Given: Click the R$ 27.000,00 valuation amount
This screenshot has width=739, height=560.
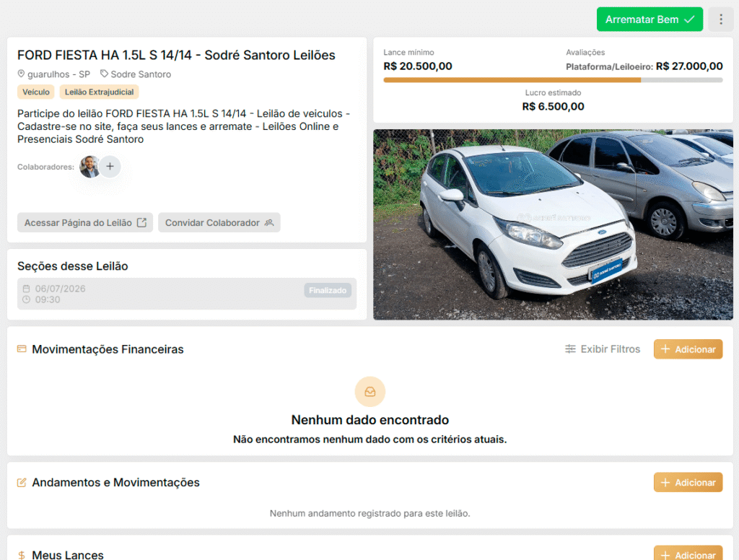Looking at the screenshot, I should click(x=689, y=66).
